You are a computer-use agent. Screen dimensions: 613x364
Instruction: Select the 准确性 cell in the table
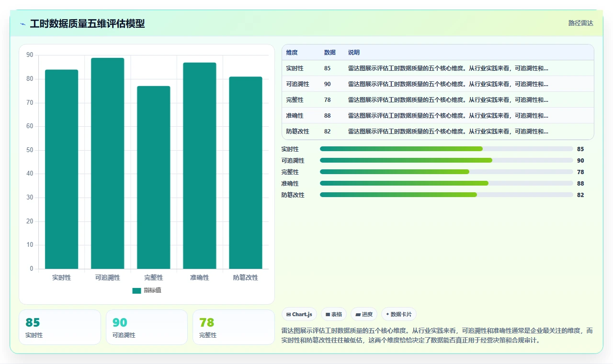295,116
